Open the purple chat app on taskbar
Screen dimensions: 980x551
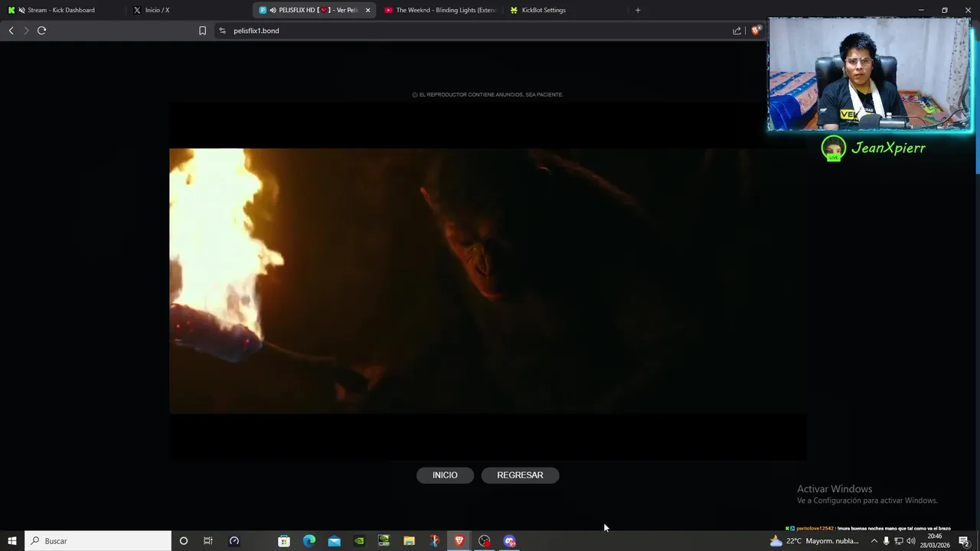(510, 541)
